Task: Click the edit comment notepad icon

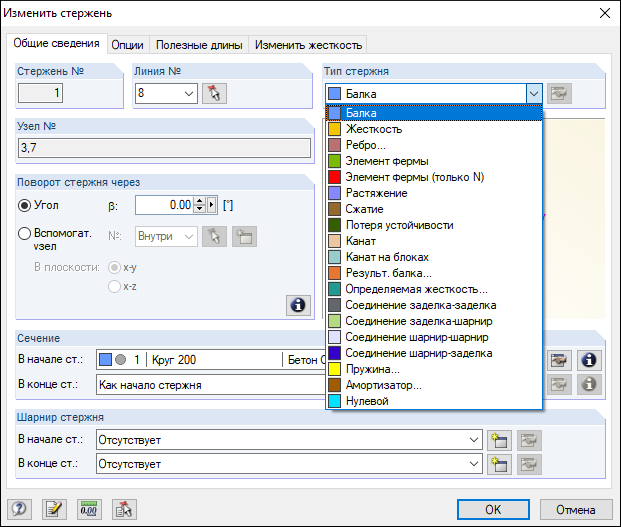Action: point(54,509)
